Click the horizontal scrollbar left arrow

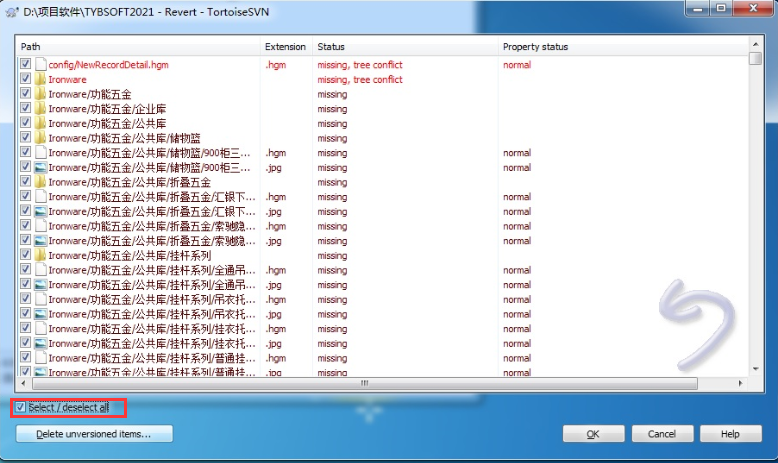23,383
